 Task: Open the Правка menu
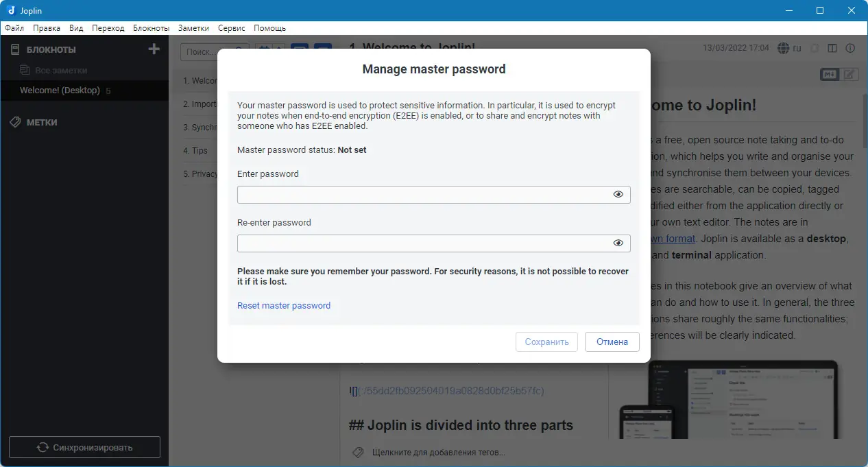[47, 28]
